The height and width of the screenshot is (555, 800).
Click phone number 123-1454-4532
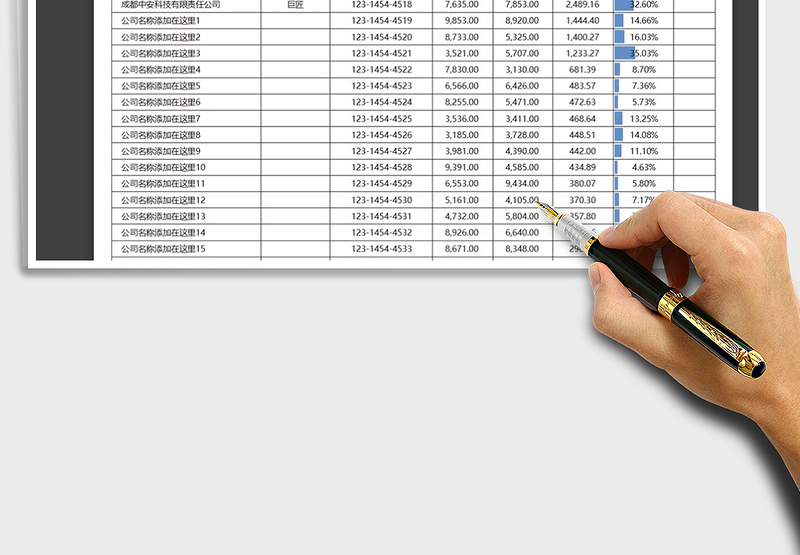(382, 233)
